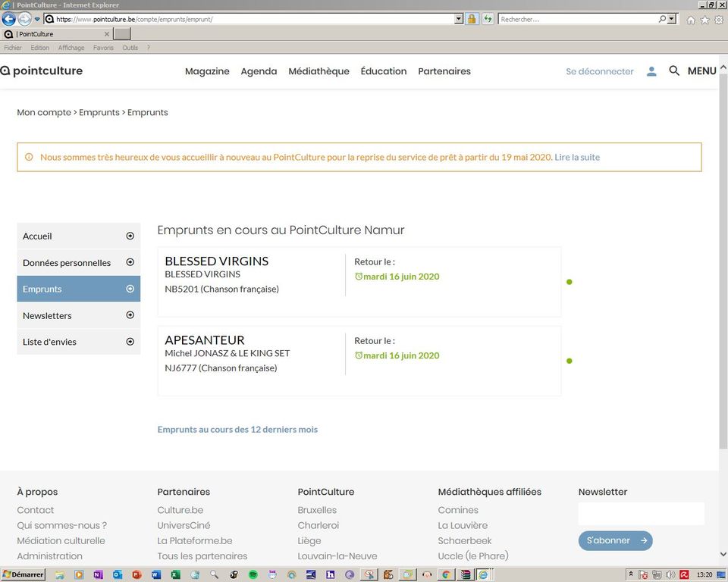This screenshot has width=728, height=582.
Task: Open the Médiathèque navigation item
Action: (x=318, y=71)
